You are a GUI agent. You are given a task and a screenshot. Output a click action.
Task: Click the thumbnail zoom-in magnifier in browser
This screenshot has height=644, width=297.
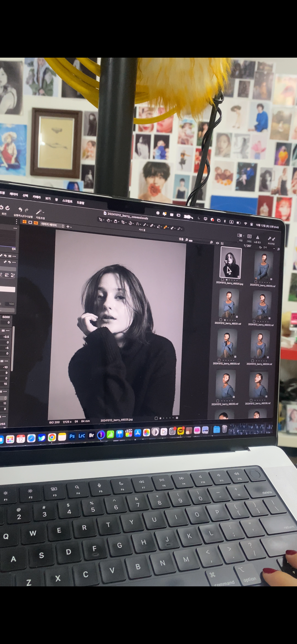(279, 249)
